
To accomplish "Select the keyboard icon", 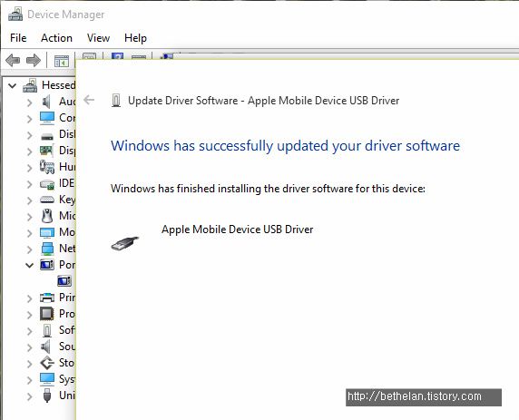I will 47,200.
